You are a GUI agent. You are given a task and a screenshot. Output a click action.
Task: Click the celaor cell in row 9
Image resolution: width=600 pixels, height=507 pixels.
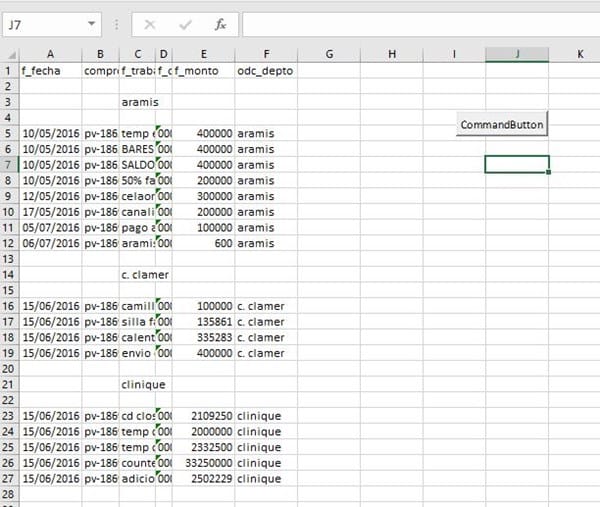coord(137,196)
